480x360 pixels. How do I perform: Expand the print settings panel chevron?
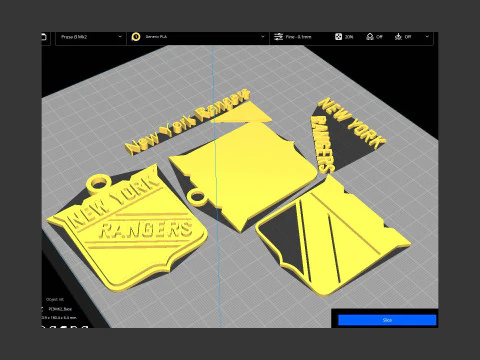point(427,37)
